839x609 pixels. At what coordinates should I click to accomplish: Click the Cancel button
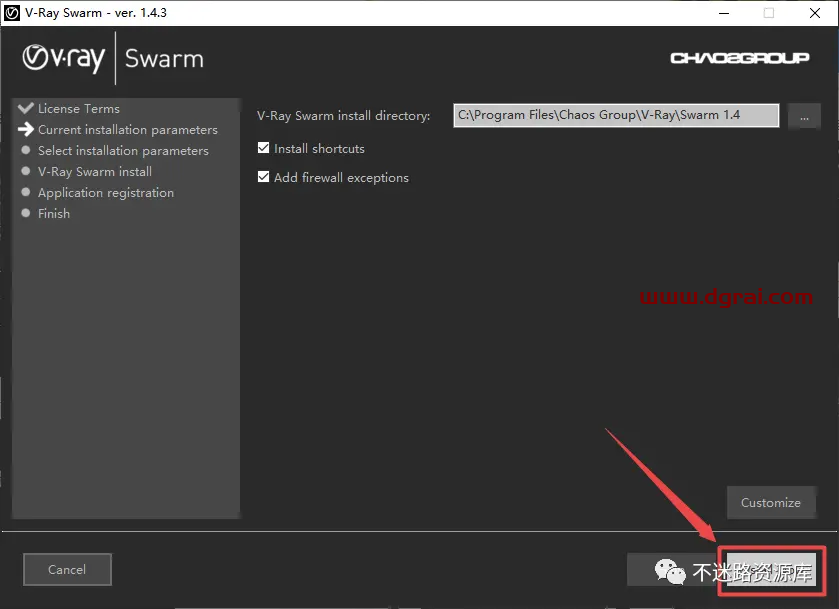pyautogui.click(x=67, y=569)
